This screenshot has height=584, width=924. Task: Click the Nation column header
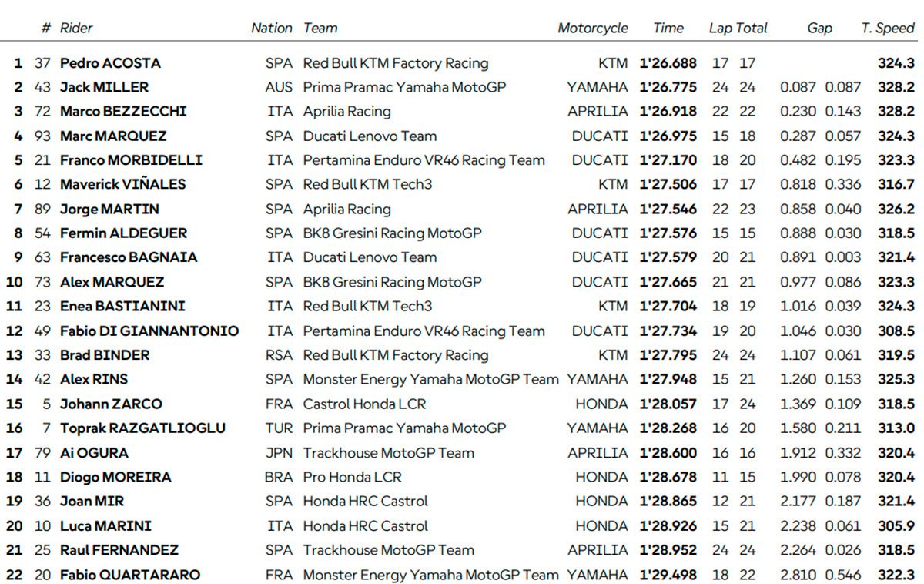271,28
